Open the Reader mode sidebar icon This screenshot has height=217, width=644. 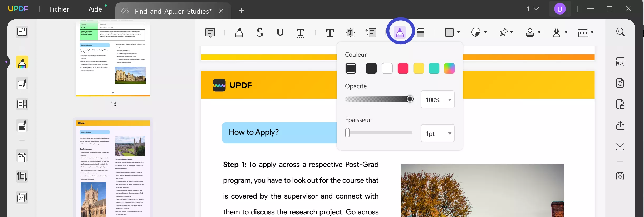pos(22,32)
